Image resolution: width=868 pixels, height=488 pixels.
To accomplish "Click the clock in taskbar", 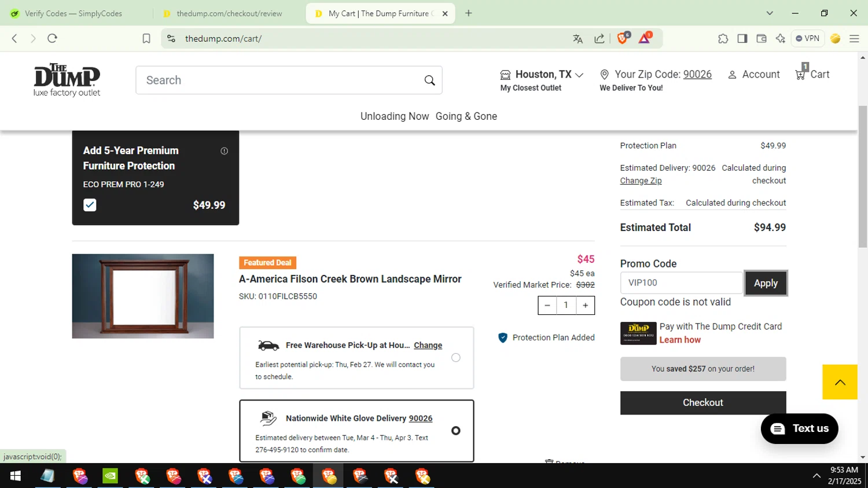I will click(844, 475).
